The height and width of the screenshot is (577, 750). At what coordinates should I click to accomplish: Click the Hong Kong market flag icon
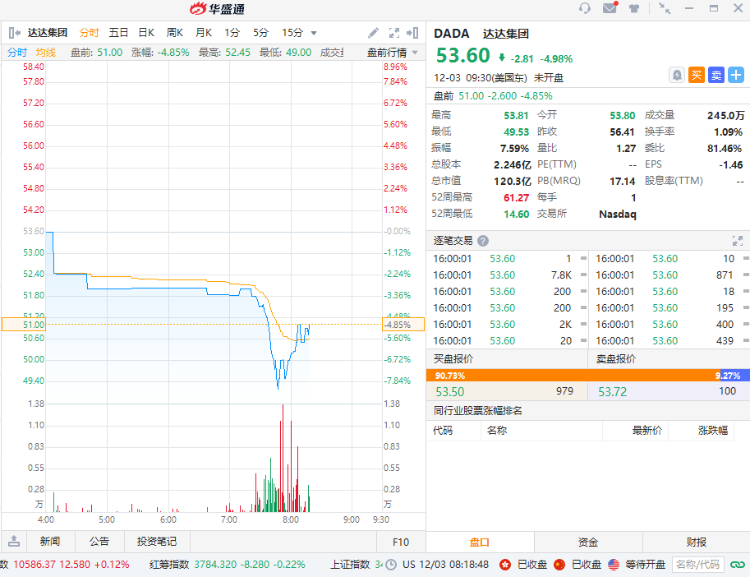[505, 565]
